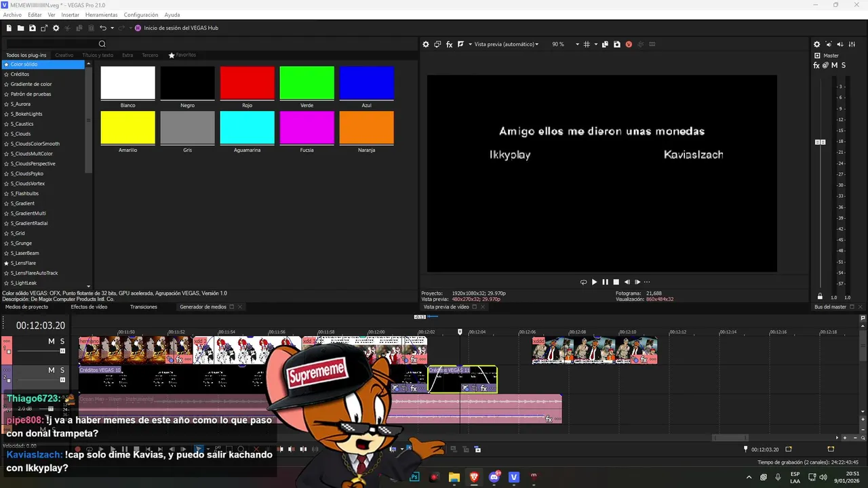Switch to Títulos y texto tab
Screen dimensions: 868x488
98,55
